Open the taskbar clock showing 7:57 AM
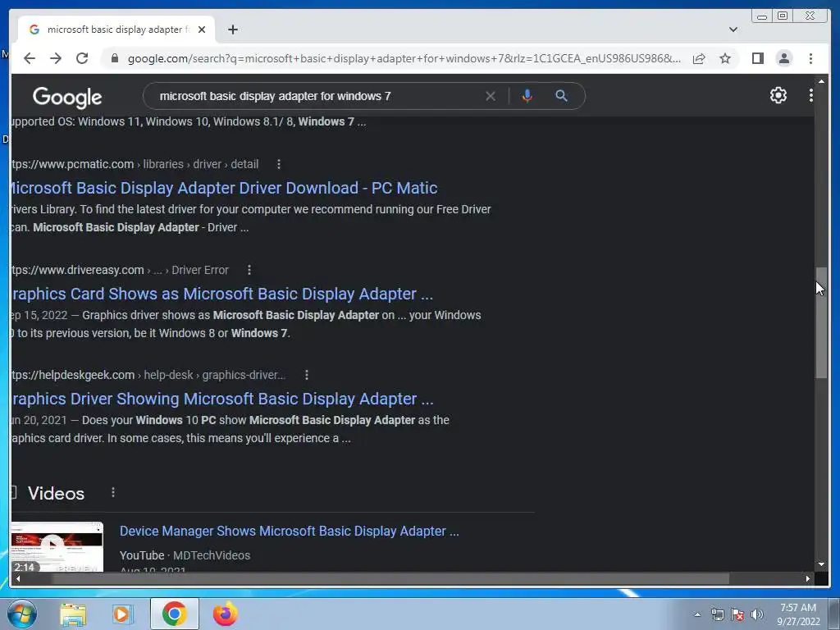Image resolution: width=840 pixels, height=630 pixels. pyautogui.click(x=798, y=614)
